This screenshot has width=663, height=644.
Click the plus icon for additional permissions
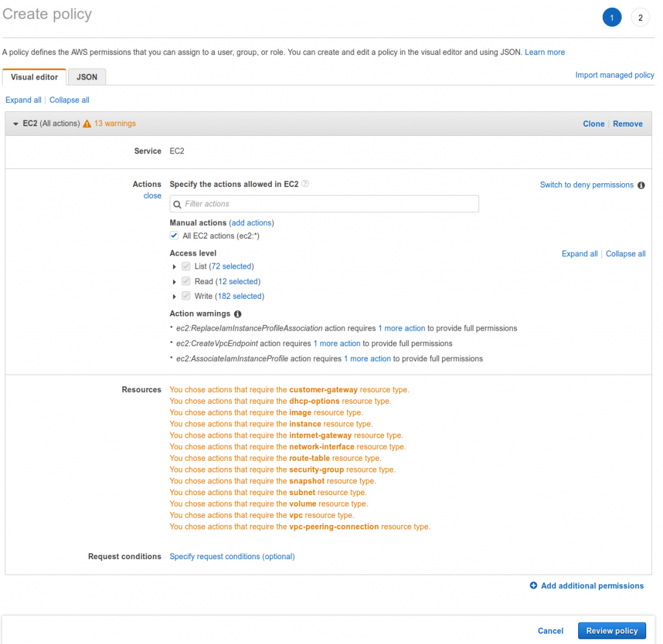coord(534,585)
